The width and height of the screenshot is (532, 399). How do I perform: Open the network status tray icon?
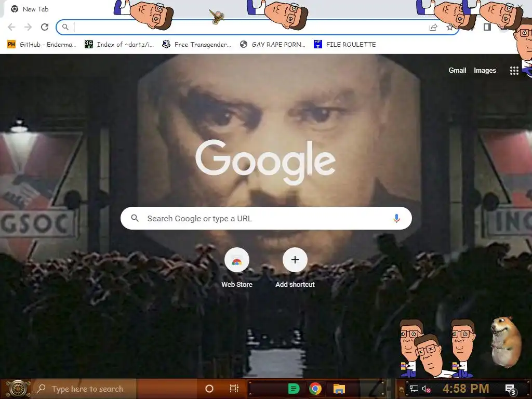[x=414, y=389]
